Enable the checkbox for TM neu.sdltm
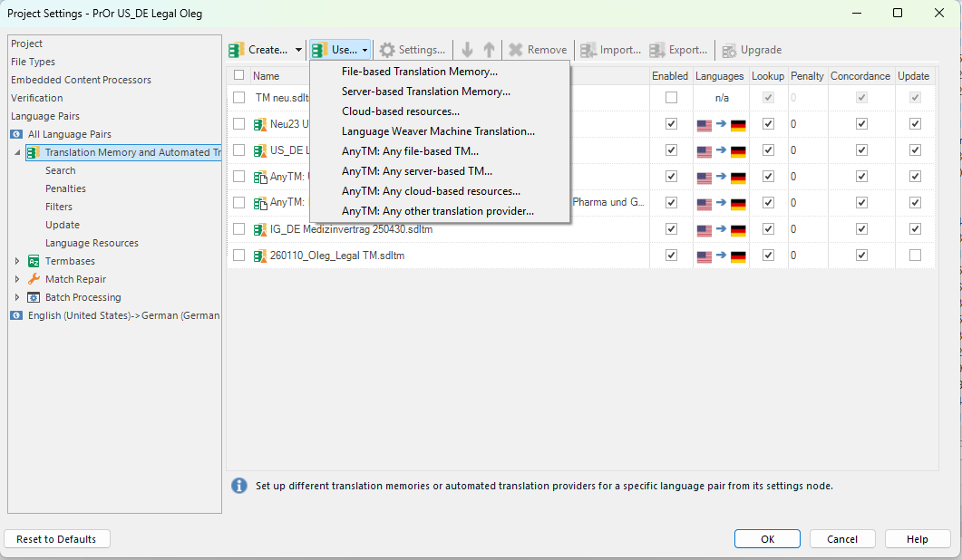Image resolution: width=962 pixels, height=560 pixels. (670, 97)
